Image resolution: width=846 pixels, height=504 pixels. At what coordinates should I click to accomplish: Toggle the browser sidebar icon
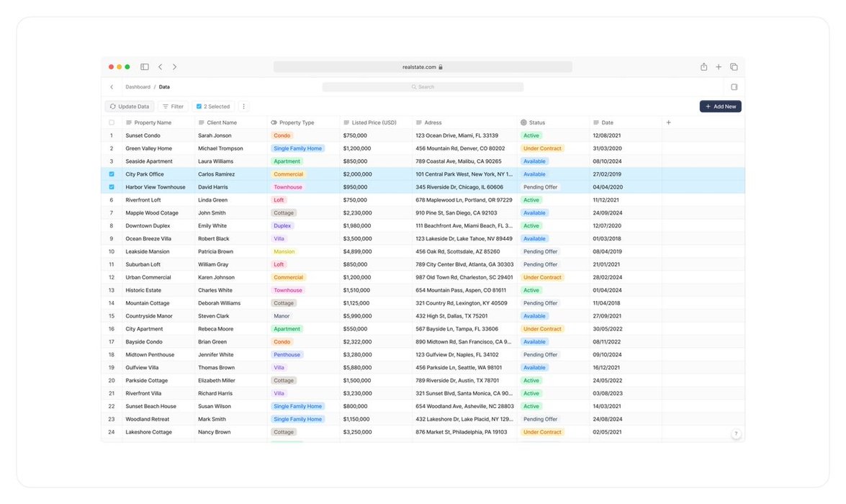point(145,67)
